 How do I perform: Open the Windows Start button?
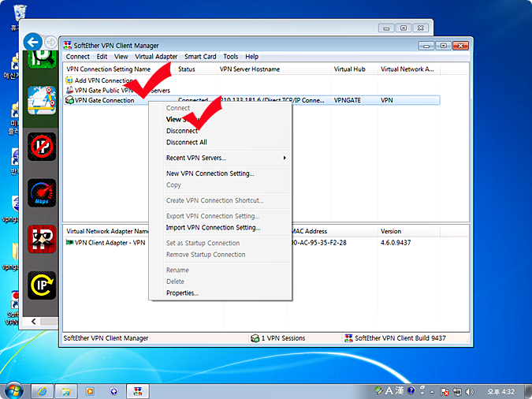(x=13, y=391)
